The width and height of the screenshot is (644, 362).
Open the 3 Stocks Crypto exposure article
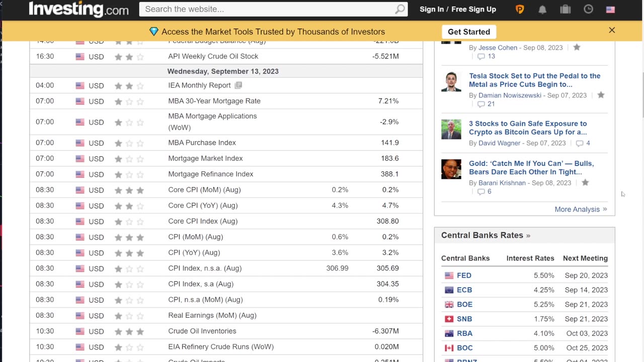pos(528,128)
